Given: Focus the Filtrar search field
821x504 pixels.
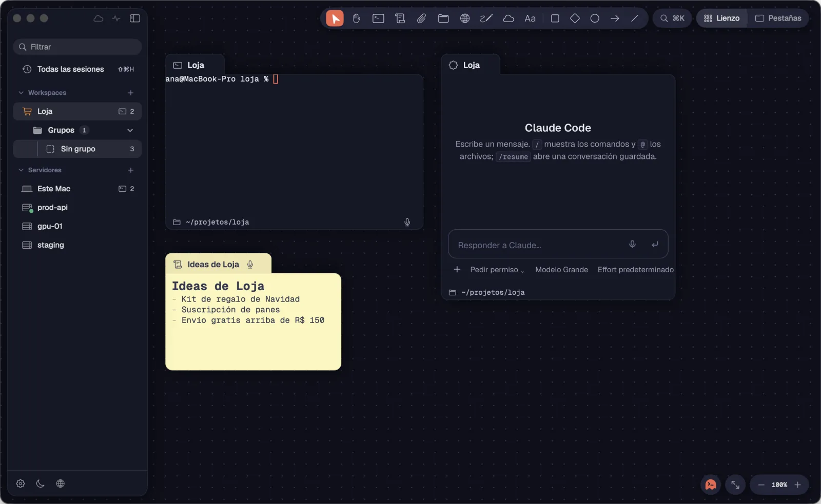Looking at the screenshot, I should [x=77, y=47].
